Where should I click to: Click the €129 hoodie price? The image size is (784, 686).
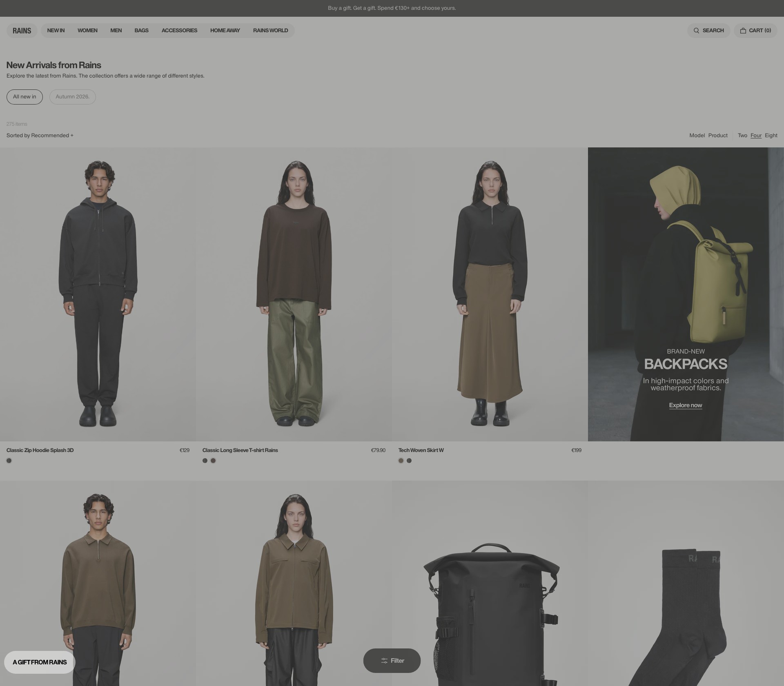[185, 450]
